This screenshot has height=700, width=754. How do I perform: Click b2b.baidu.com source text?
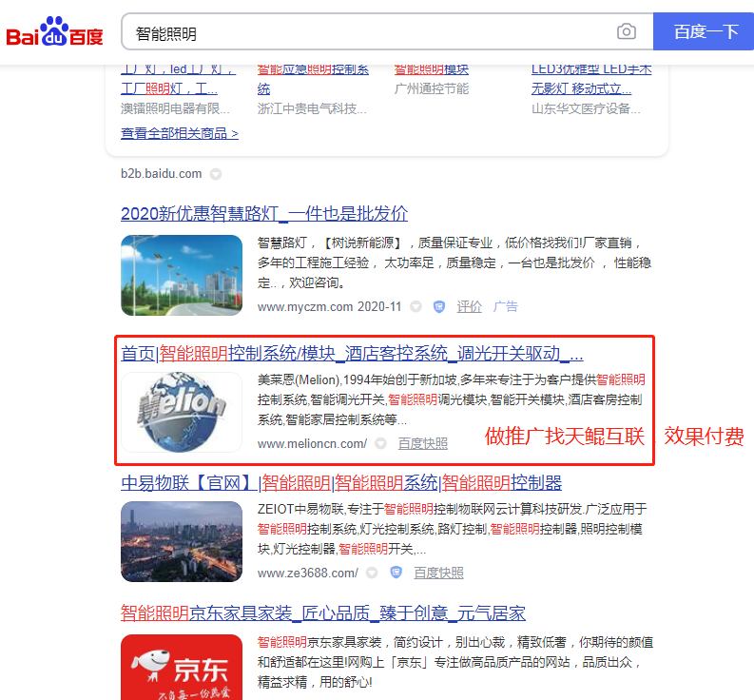161,174
